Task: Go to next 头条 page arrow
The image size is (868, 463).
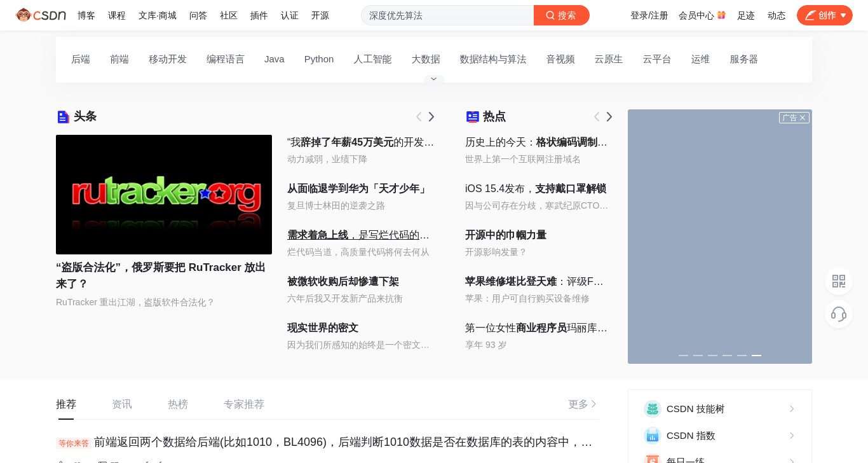Action: pos(431,116)
